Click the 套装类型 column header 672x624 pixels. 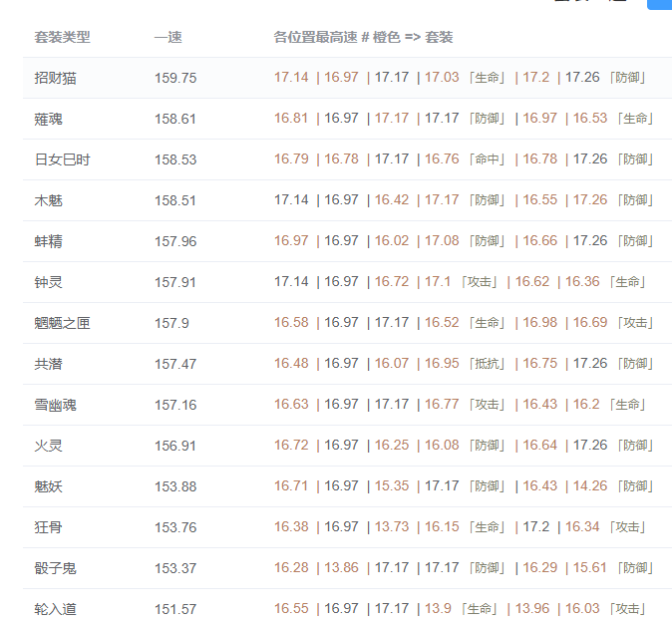pyautogui.click(x=62, y=37)
